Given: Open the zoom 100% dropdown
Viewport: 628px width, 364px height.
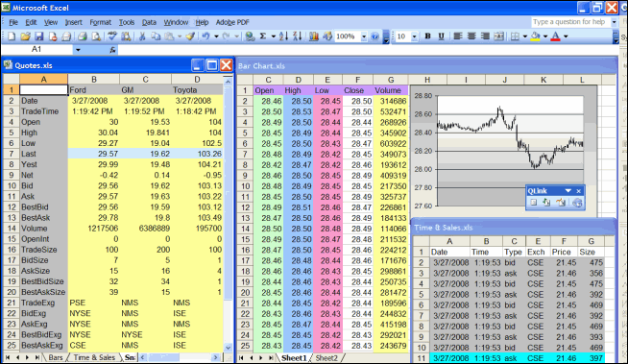Looking at the screenshot, I should click(364, 36).
